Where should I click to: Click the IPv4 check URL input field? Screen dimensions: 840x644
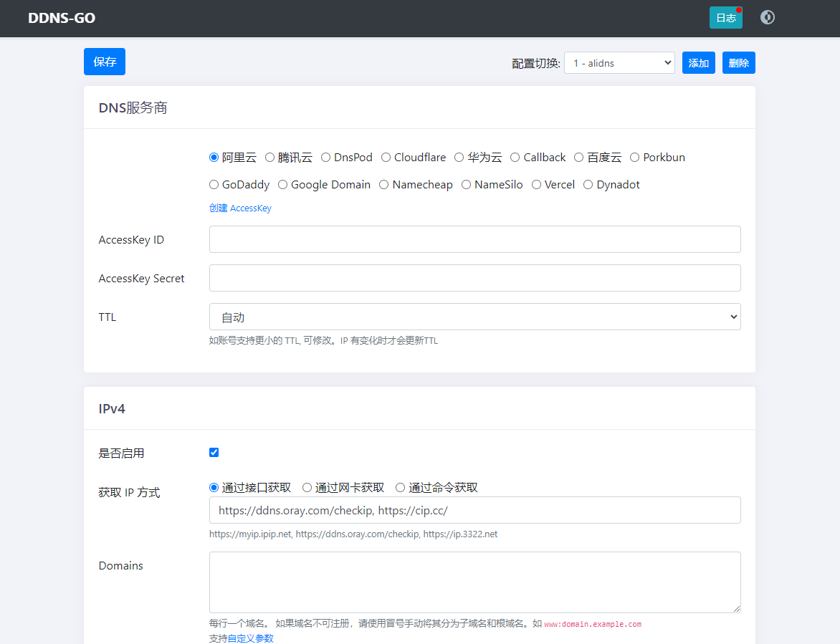[x=474, y=510]
